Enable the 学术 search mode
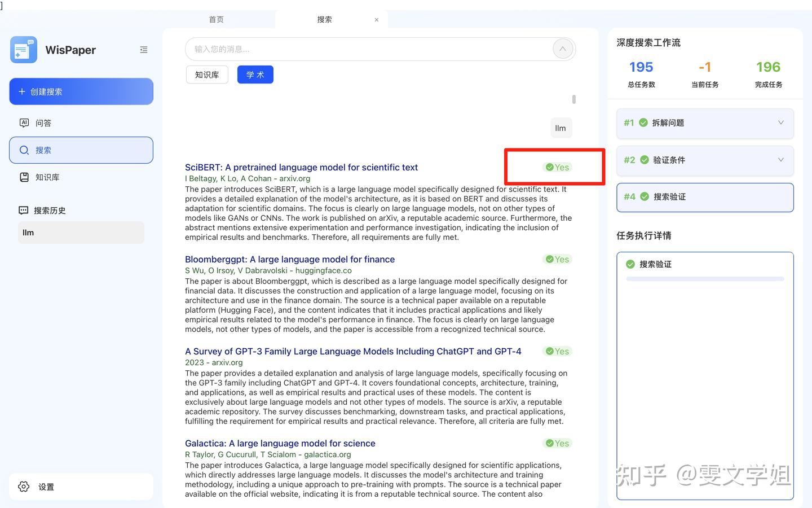The height and width of the screenshot is (508, 812). click(255, 74)
